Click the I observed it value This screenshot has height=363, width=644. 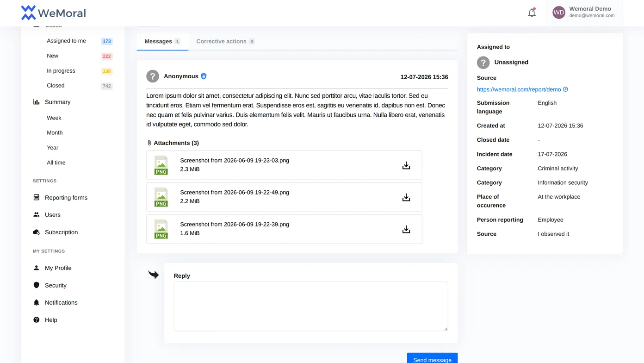553,234
